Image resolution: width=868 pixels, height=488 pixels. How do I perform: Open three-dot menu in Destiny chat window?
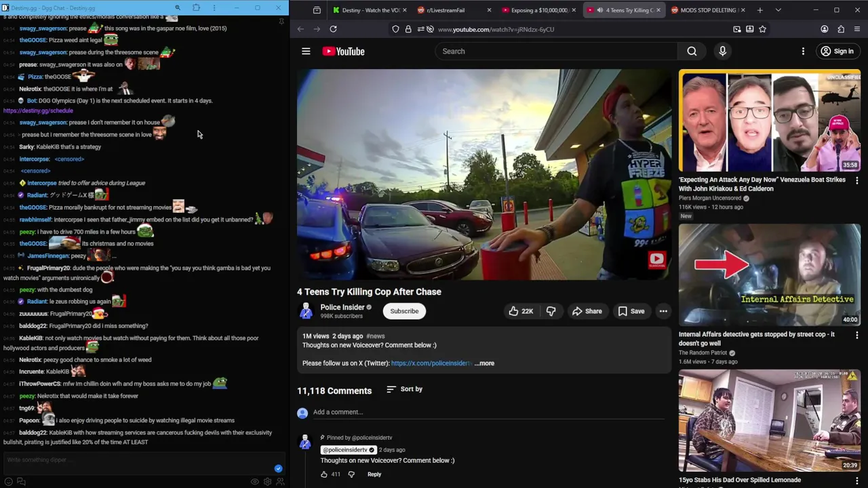(x=214, y=7)
